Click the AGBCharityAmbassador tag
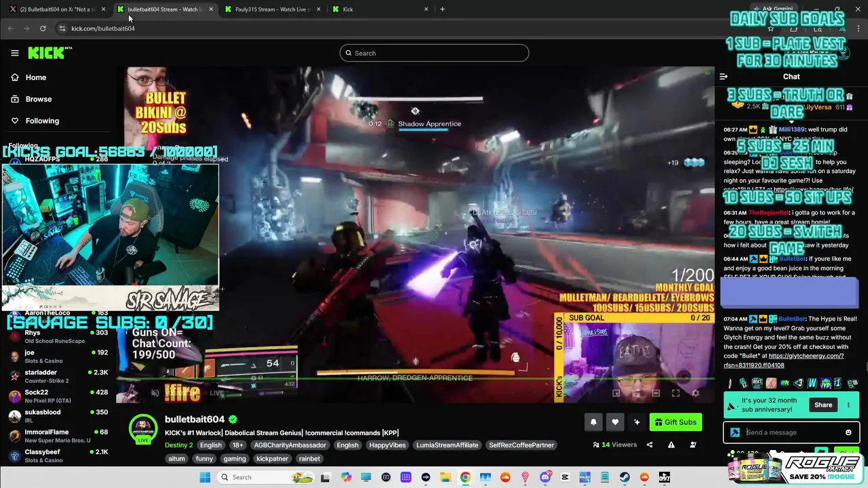Image resolution: width=868 pixels, height=488 pixels. click(x=290, y=445)
